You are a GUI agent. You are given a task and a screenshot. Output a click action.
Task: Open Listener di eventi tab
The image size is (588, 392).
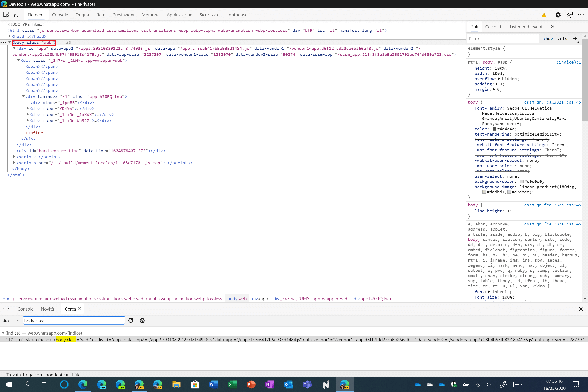[x=527, y=27]
